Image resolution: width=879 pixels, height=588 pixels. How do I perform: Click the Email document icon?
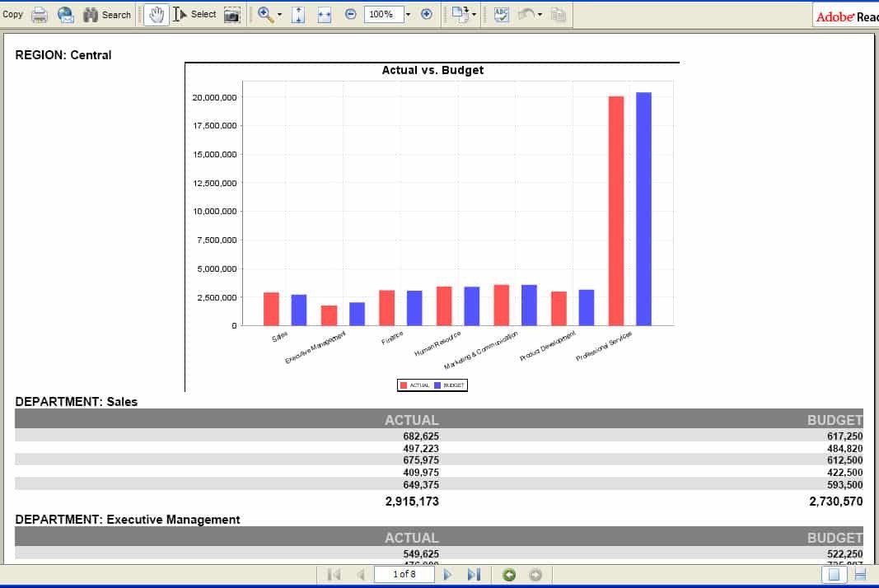click(x=65, y=14)
